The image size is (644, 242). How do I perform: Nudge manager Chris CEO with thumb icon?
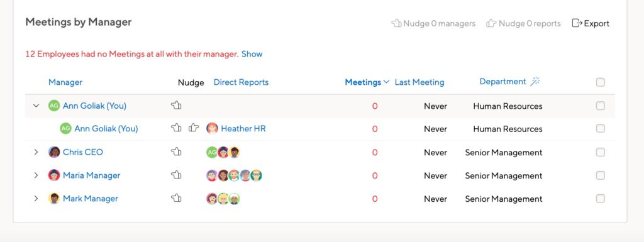(x=176, y=152)
